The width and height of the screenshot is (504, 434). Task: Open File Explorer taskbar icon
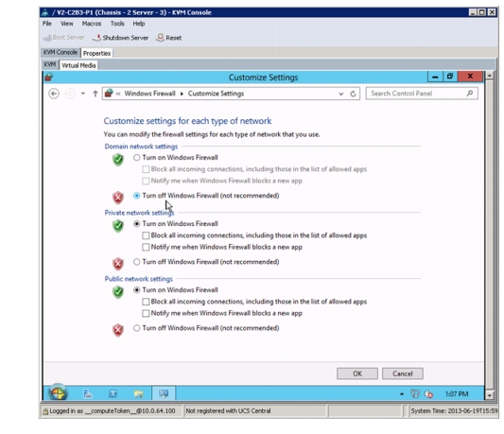coord(138,393)
